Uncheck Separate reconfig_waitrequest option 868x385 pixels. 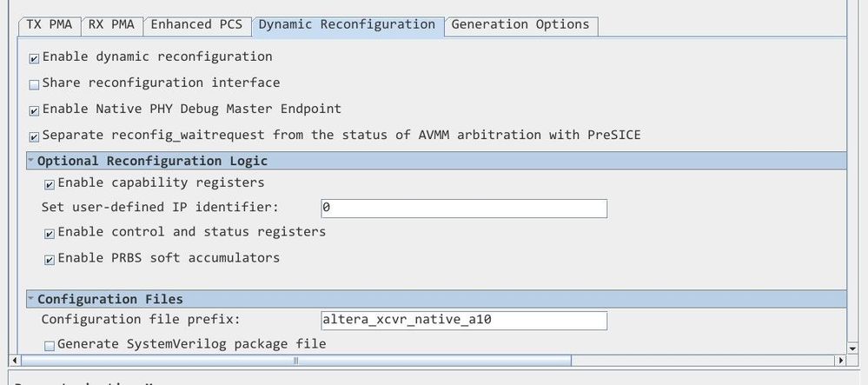point(35,136)
